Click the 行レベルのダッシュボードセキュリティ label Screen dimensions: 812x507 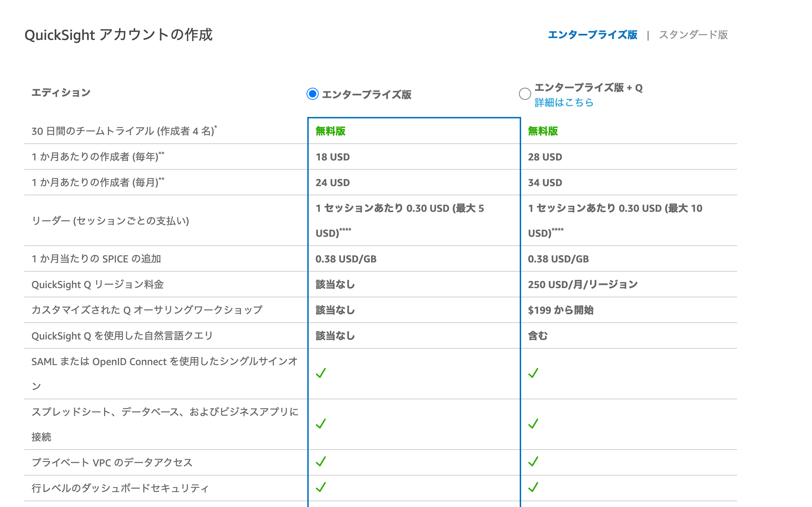click(120, 488)
